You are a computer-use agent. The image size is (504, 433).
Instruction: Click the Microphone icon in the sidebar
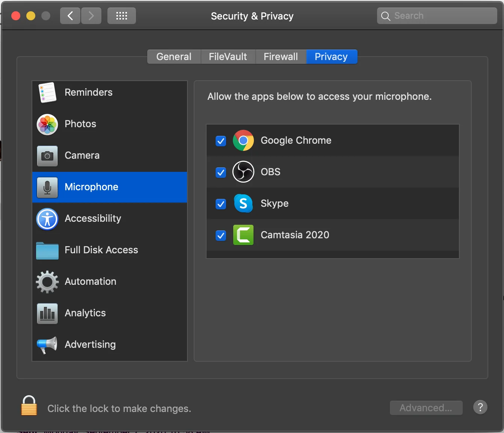(47, 187)
